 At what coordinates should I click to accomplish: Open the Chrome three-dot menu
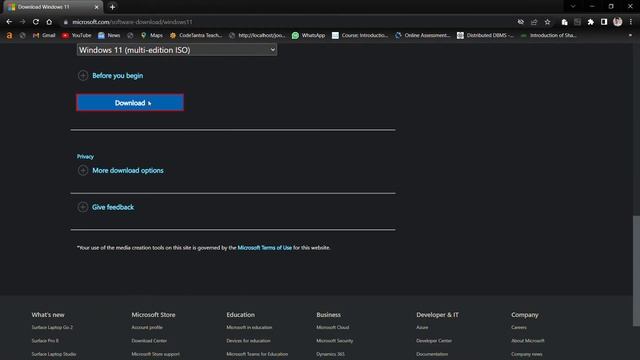[x=631, y=22]
